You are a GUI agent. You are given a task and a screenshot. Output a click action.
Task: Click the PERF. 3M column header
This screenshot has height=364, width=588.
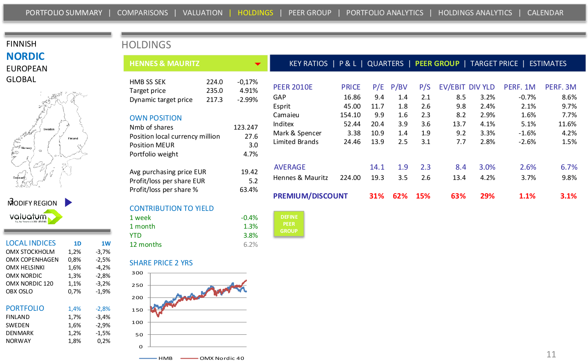pyautogui.click(x=561, y=87)
